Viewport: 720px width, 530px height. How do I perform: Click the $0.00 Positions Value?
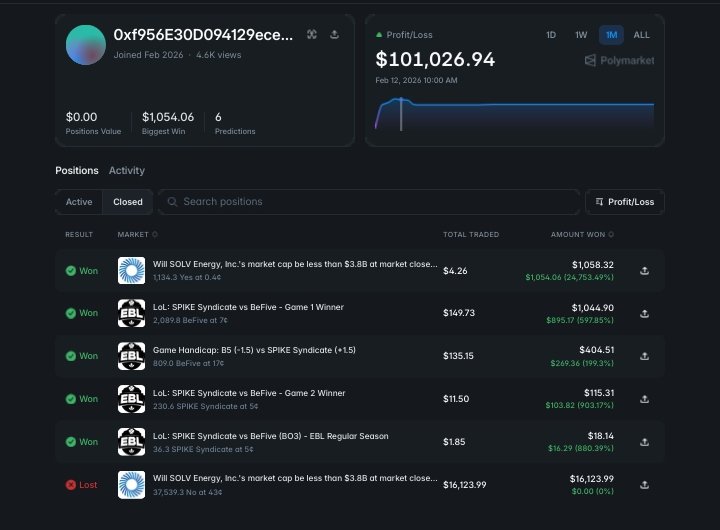point(81,117)
